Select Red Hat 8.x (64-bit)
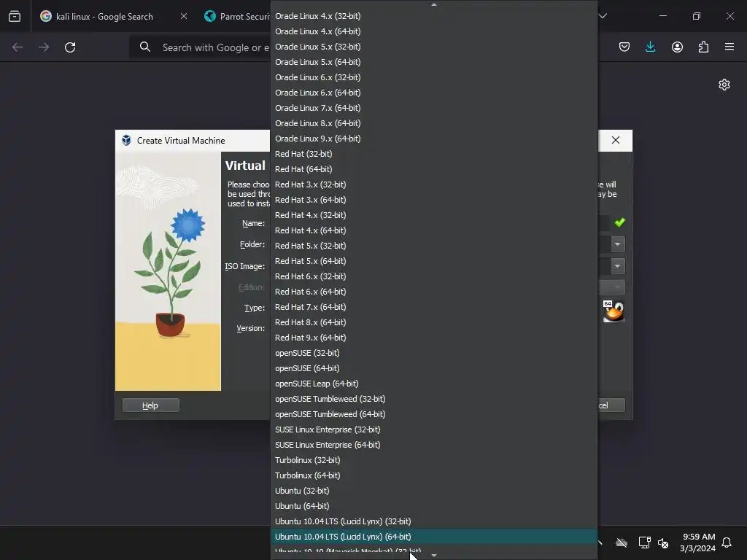The width and height of the screenshot is (747, 560). tap(433, 322)
